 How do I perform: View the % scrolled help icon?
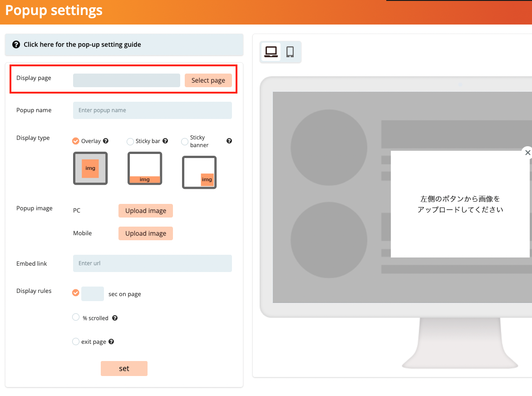pos(114,317)
